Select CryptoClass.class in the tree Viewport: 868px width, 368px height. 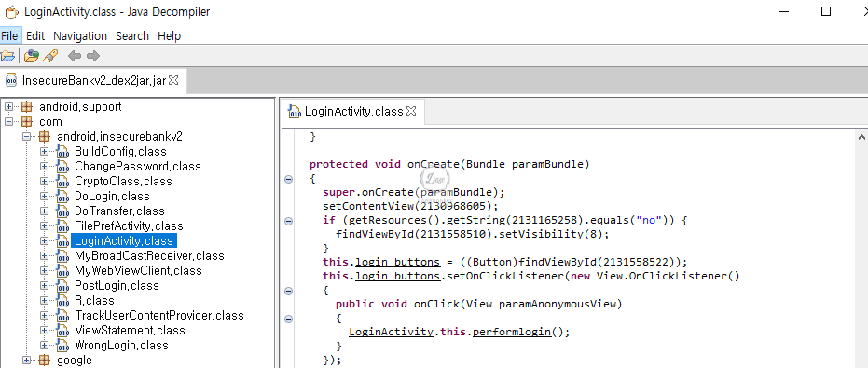(123, 182)
